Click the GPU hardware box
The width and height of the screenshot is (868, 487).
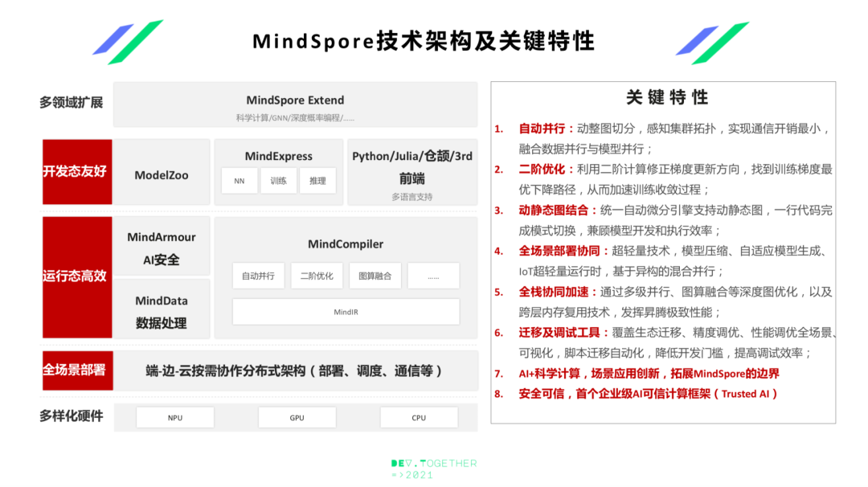pyautogui.click(x=297, y=418)
